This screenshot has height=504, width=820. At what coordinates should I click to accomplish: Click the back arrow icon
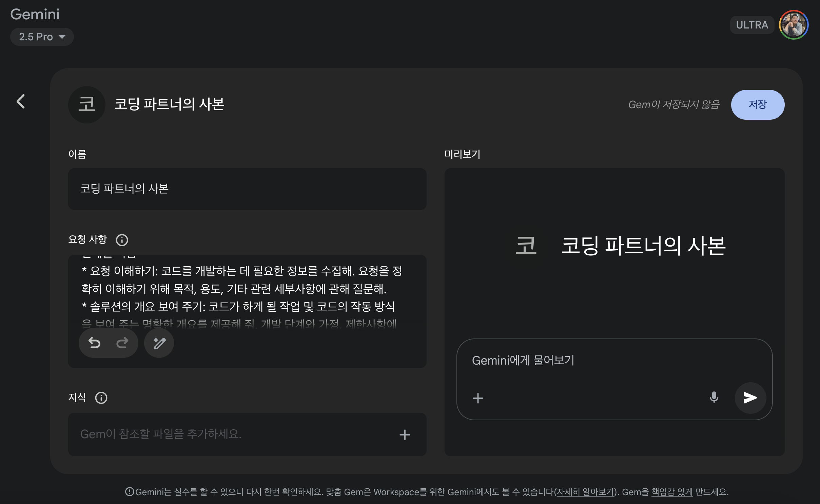click(x=21, y=101)
